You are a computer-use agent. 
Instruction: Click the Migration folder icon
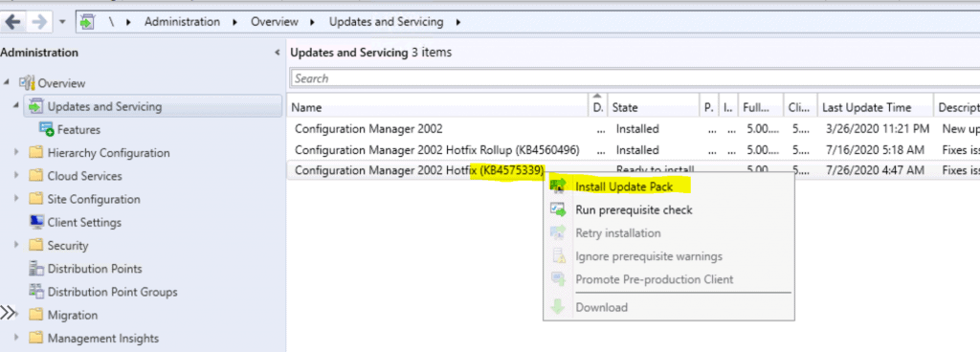(x=36, y=315)
